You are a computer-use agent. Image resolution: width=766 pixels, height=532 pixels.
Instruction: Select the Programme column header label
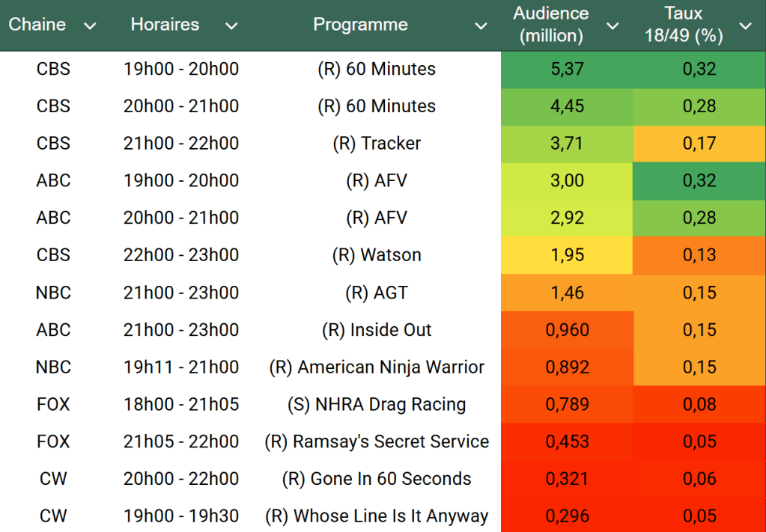pos(360,25)
